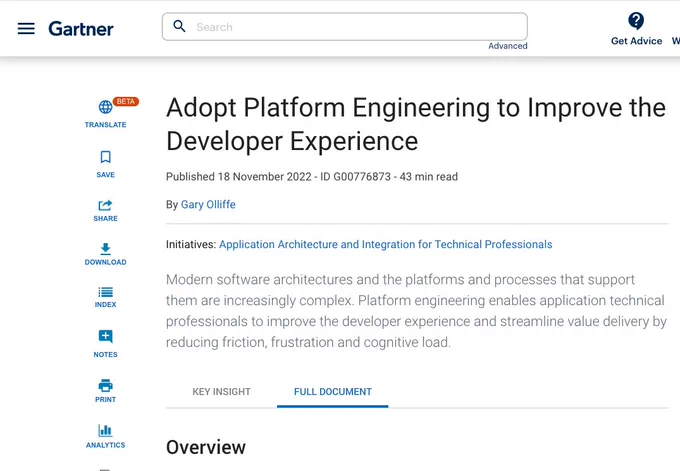Open the Analytics chart icon
680x471 pixels.
[x=105, y=430]
